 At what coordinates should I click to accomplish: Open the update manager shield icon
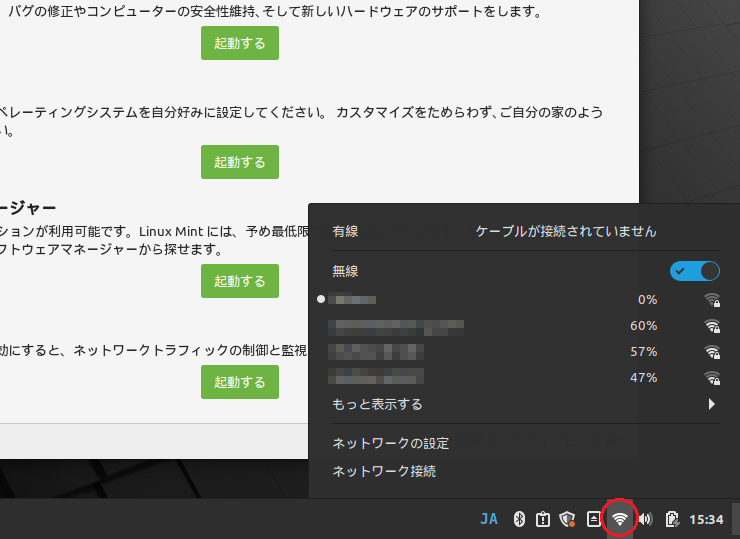(x=567, y=519)
